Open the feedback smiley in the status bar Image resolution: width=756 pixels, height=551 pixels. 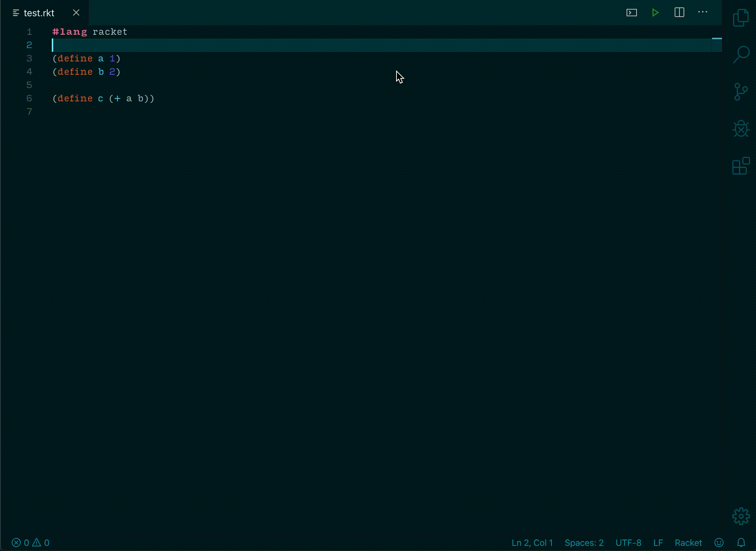pos(719,542)
